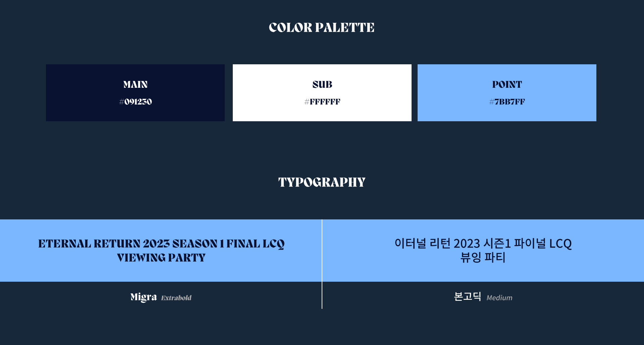Click the SUB label in white swatch
644x345 pixels.
point(322,84)
